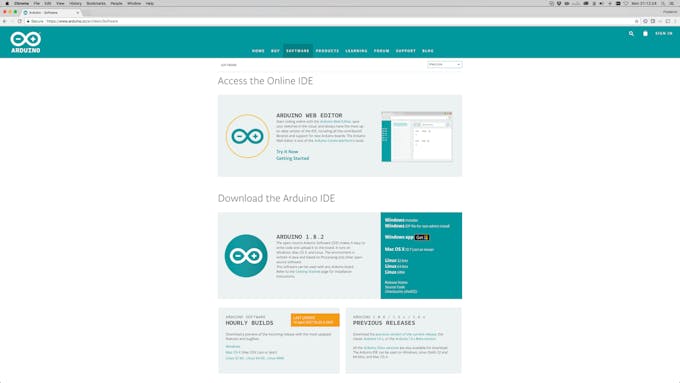This screenshot has width=680, height=383.
Task: Click the Windows app Get button
Action: click(422, 237)
